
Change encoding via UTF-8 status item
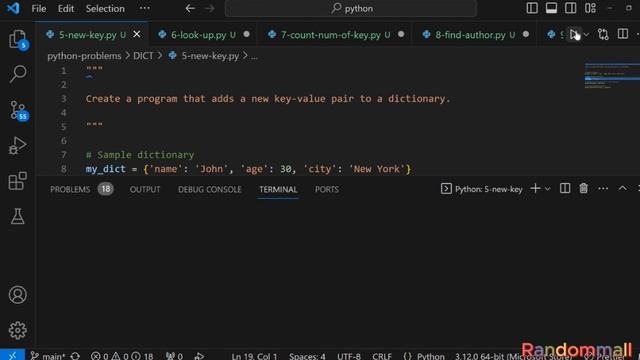point(349,356)
